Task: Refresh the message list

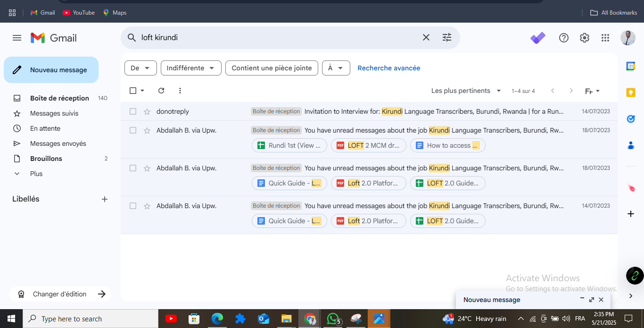Action: (161, 91)
